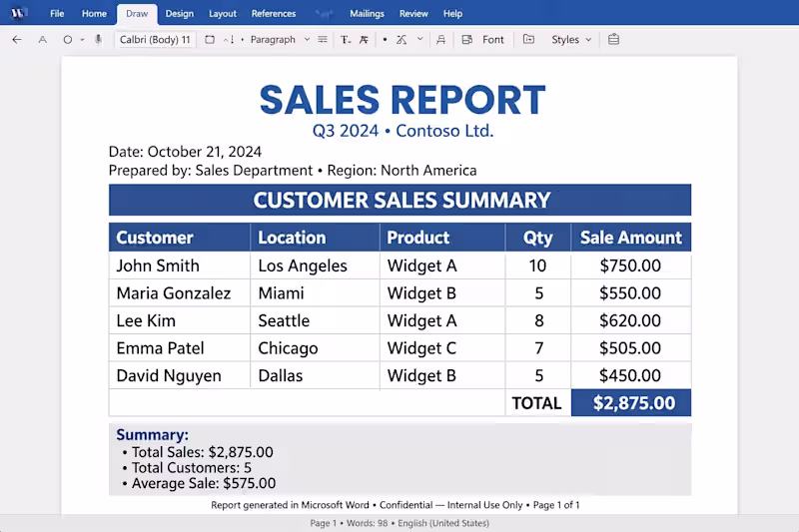The image size is (799, 532).
Task: Click the Calibri (Body) 11 font box
Action: click(155, 40)
